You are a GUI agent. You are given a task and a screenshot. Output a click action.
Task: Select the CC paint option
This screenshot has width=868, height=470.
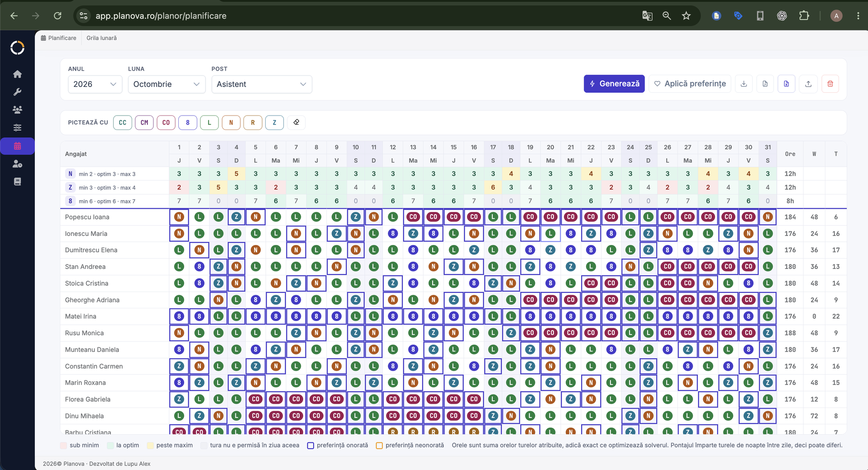pyautogui.click(x=123, y=122)
